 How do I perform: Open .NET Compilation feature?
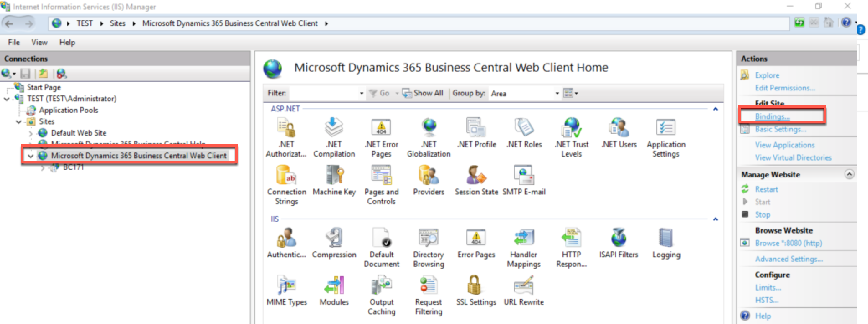[x=334, y=137]
